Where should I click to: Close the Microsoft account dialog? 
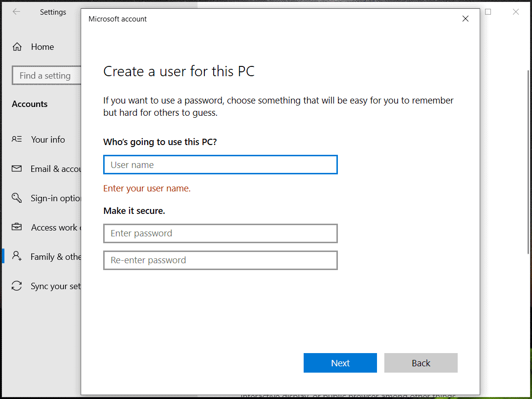pos(465,19)
